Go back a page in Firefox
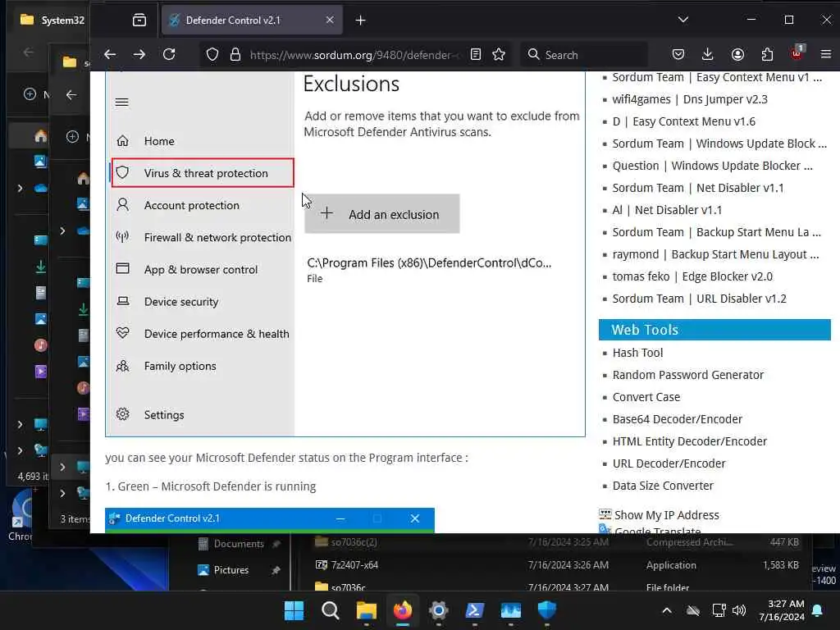840x630 pixels. tap(110, 54)
